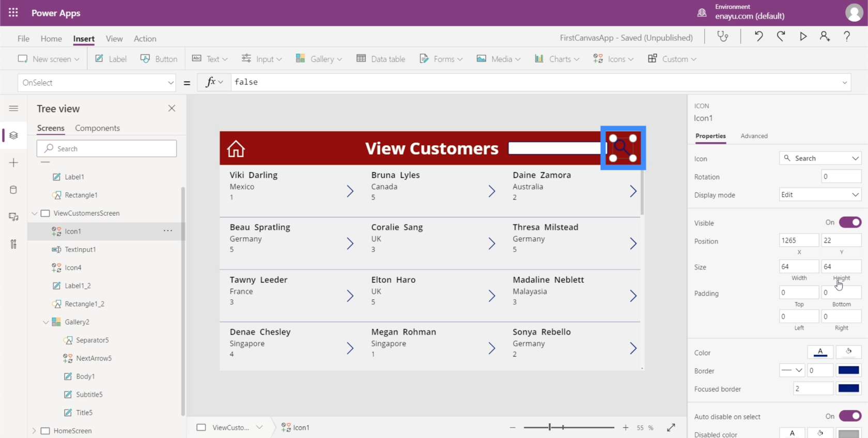868x438 pixels.
Task: Select the search icon on the canvas
Action: 623,148
